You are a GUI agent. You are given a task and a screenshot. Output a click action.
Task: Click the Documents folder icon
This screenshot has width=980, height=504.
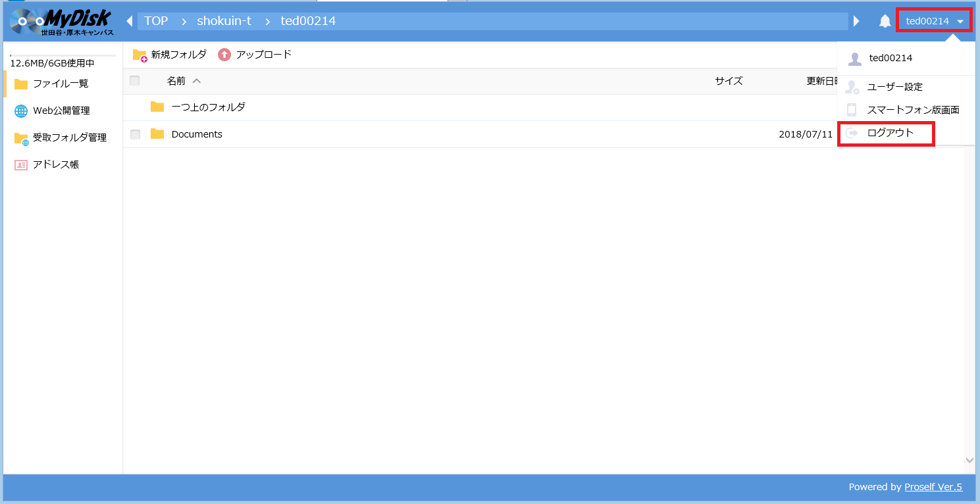tap(157, 134)
